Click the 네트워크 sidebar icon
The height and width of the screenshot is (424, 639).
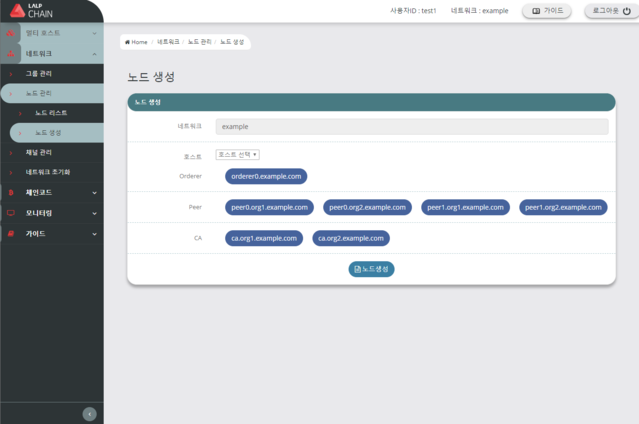point(11,53)
